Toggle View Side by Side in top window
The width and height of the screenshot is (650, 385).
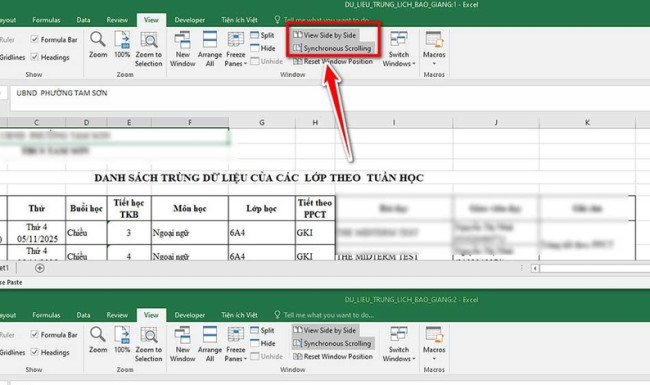click(x=325, y=35)
